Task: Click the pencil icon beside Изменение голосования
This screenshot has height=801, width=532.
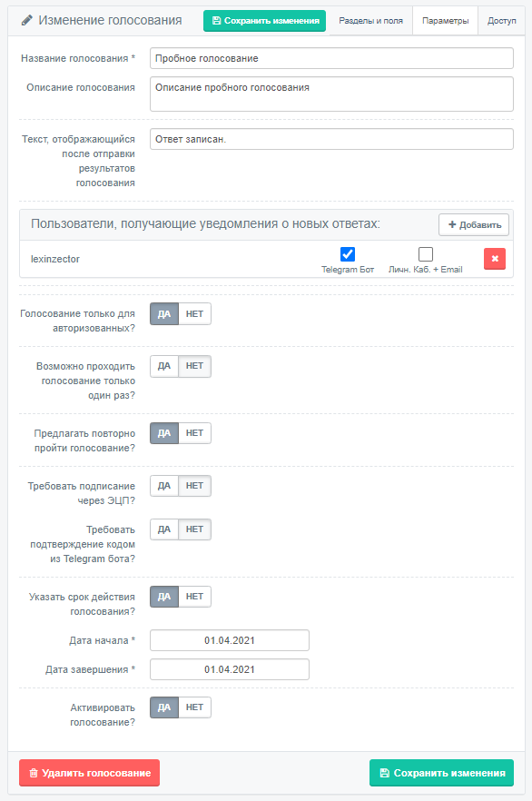Action: [26, 20]
